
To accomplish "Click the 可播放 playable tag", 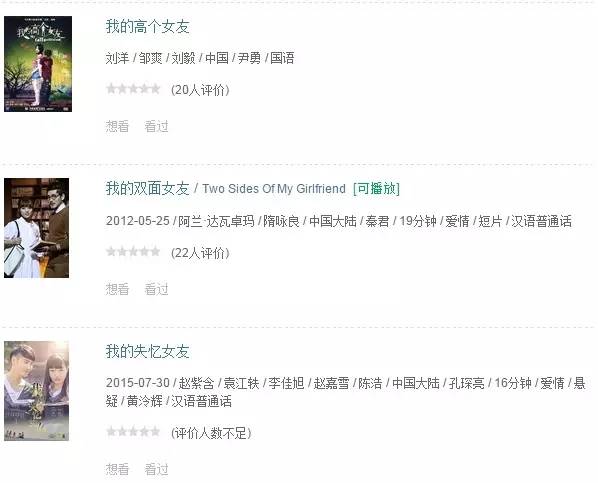I will tap(376, 188).
